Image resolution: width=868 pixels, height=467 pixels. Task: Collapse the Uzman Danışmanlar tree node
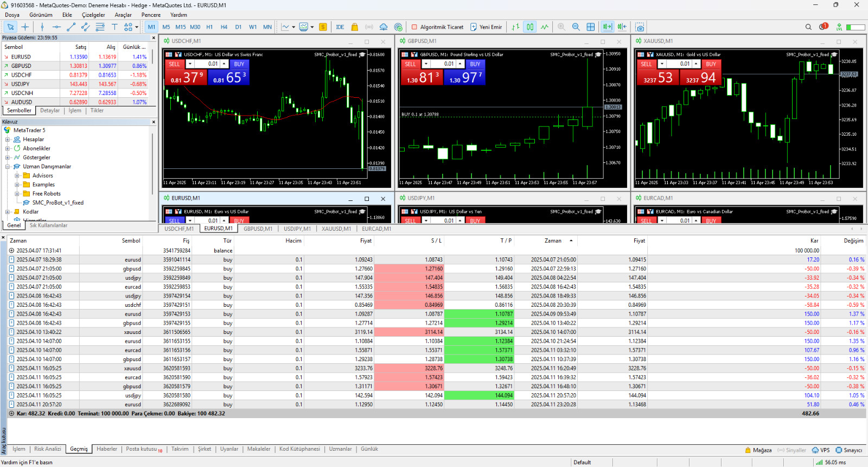click(x=8, y=167)
